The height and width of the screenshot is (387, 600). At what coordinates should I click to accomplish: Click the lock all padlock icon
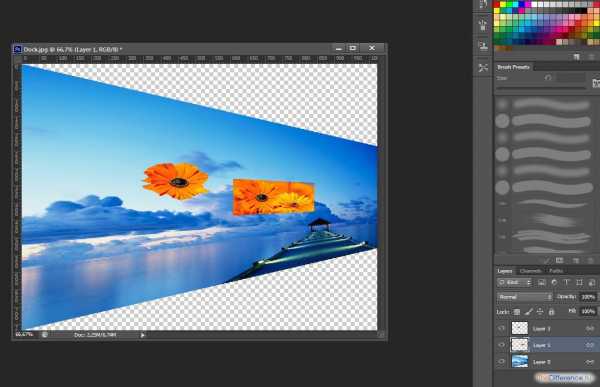[551, 312]
